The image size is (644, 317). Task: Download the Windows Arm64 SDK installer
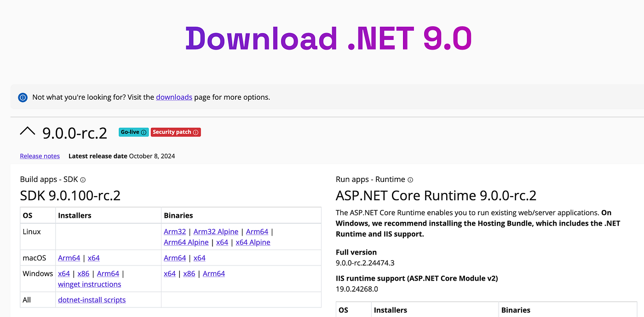108,274
